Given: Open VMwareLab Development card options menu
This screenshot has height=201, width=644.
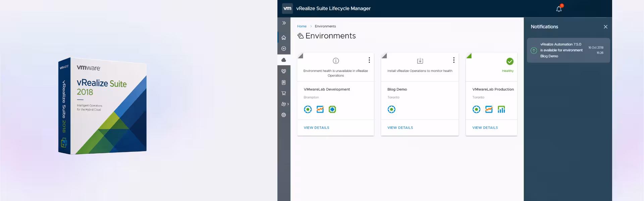Looking at the screenshot, I should (369, 60).
